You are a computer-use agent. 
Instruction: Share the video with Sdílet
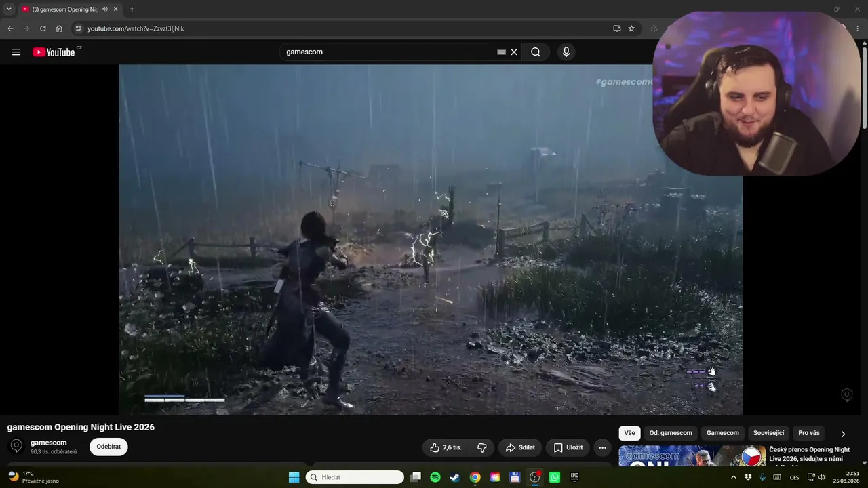click(x=520, y=447)
